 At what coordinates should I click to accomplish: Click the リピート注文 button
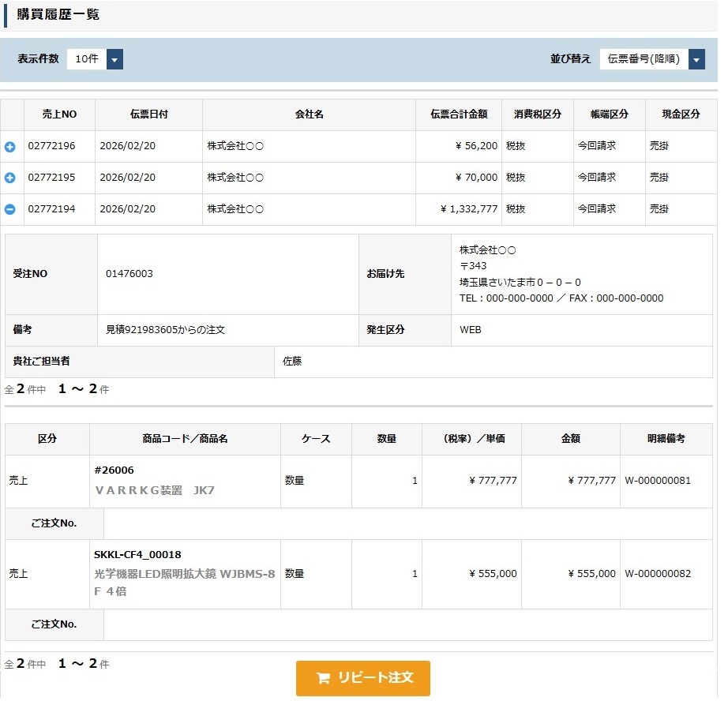point(363,678)
